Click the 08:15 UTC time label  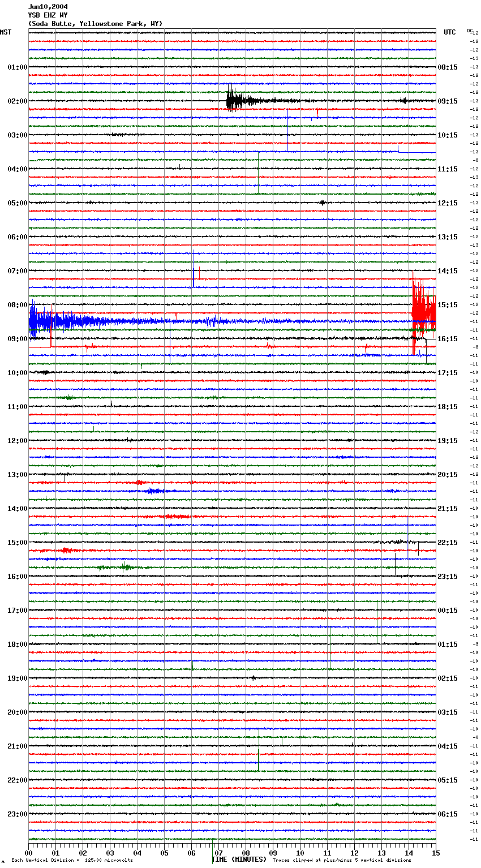click(448, 67)
